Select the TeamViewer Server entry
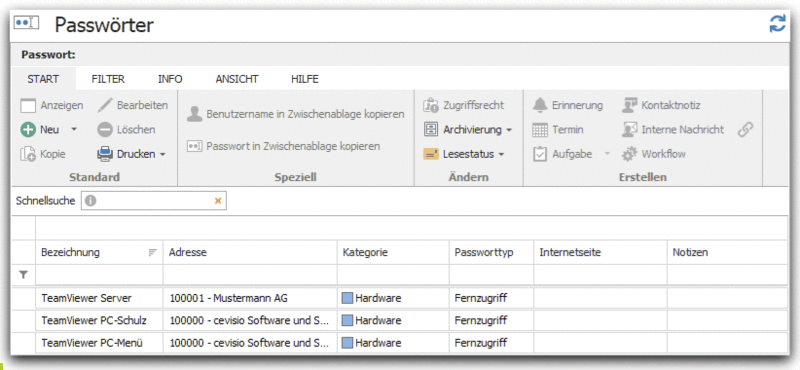Image resolution: width=800 pixels, height=370 pixels. point(86,298)
